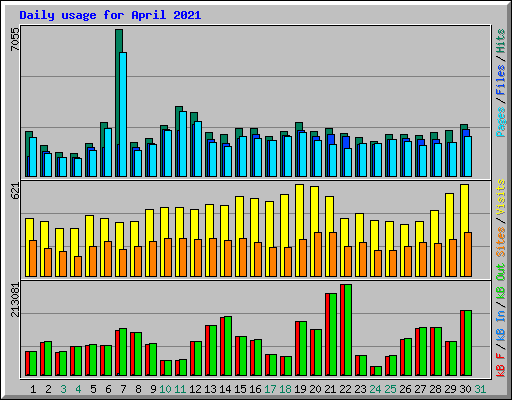Click the day 26 x-axis label
The width and height of the screenshot is (512, 400).
pyautogui.click(x=405, y=389)
